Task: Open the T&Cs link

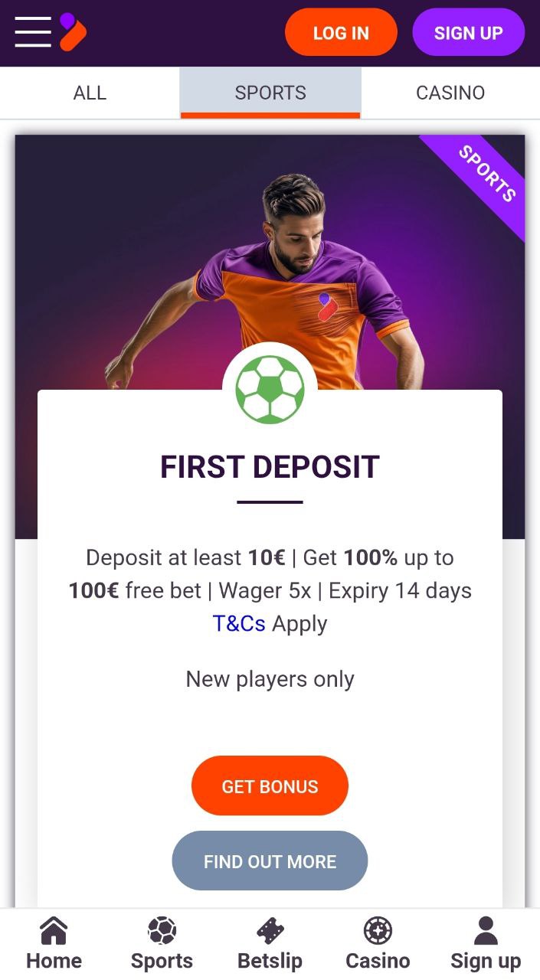Action: click(239, 623)
